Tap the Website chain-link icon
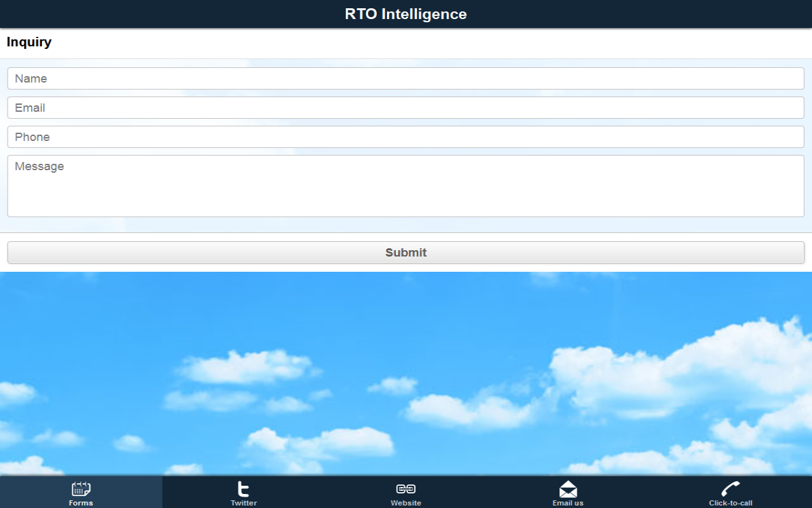The image size is (812, 508). pos(406,489)
